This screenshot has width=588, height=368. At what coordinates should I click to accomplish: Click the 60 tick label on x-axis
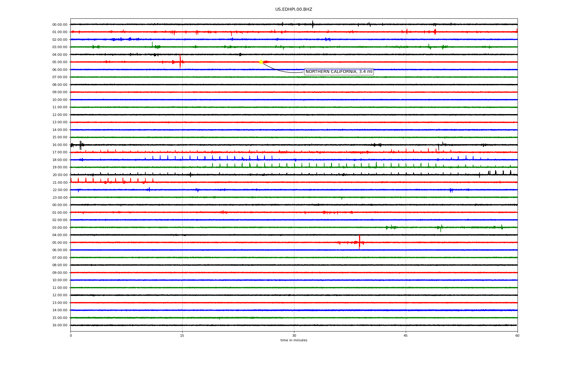click(x=517, y=335)
